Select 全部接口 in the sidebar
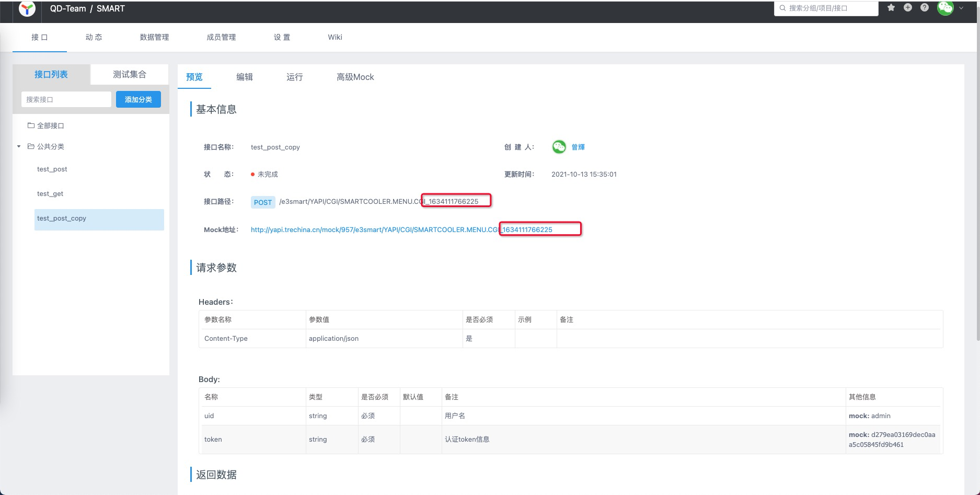Screen dimensions: 980x495 [x=51, y=125]
